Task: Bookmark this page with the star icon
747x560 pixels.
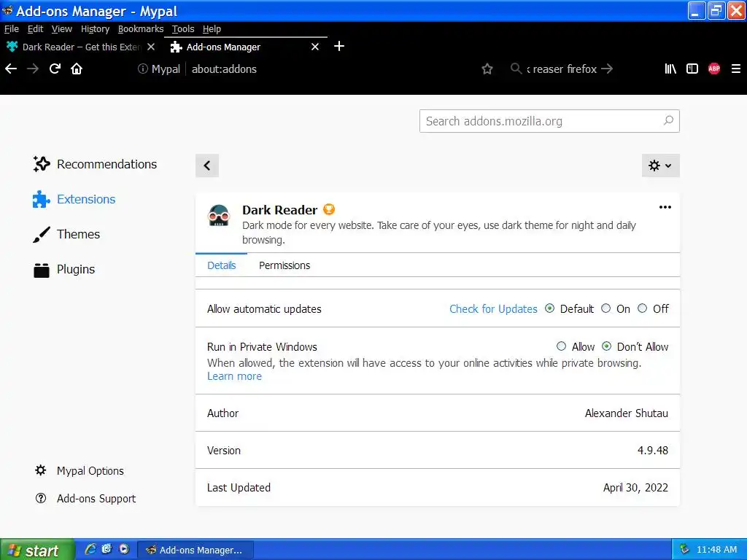Action: pos(487,69)
